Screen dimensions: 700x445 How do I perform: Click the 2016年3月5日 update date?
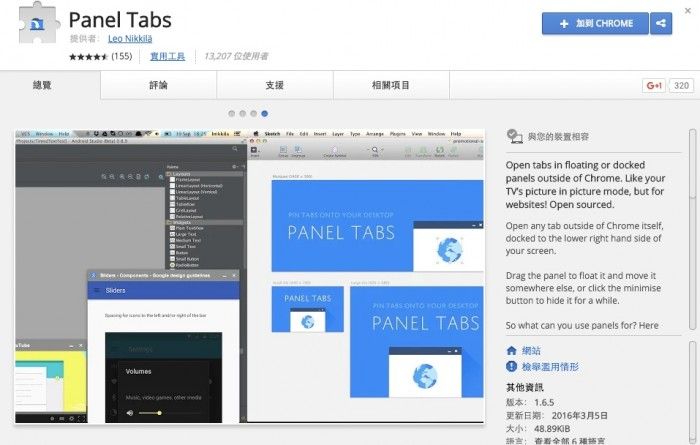click(x=579, y=416)
